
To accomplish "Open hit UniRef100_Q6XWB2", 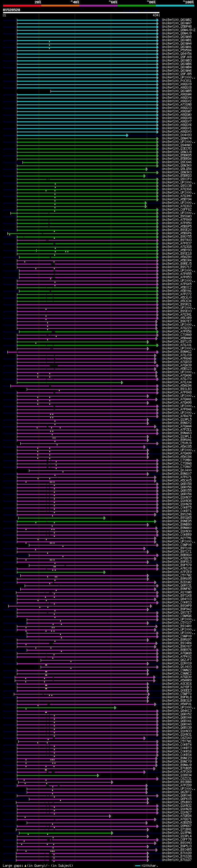I will 177,20.
